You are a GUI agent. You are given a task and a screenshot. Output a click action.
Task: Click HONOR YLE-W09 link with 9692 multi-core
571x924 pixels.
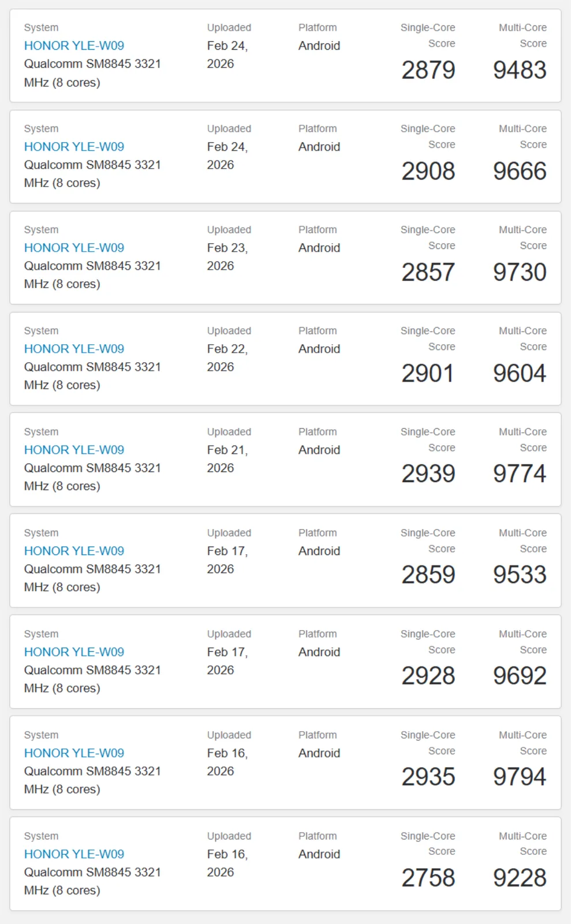point(74,652)
